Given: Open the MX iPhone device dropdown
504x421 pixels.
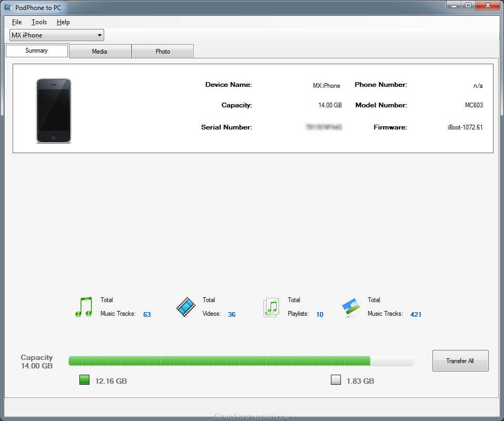Looking at the screenshot, I should 57,35.
